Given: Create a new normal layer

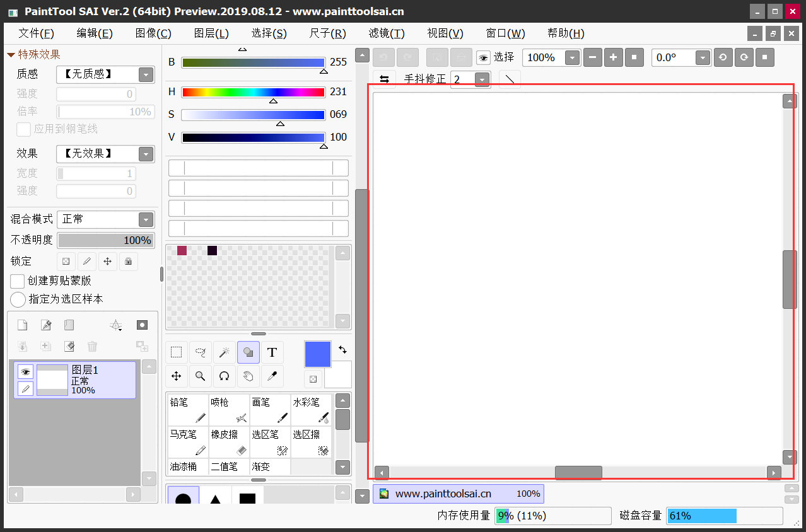Looking at the screenshot, I should pyautogui.click(x=22, y=325).
